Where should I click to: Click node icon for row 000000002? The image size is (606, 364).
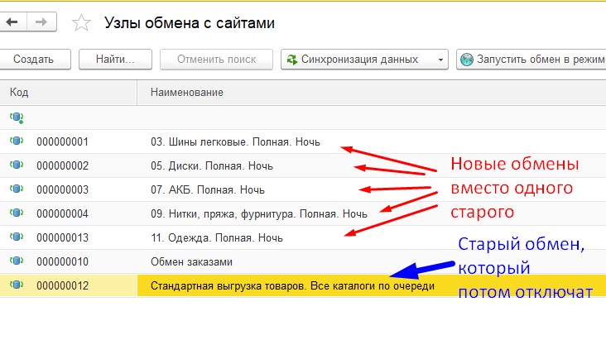(16, 165)
